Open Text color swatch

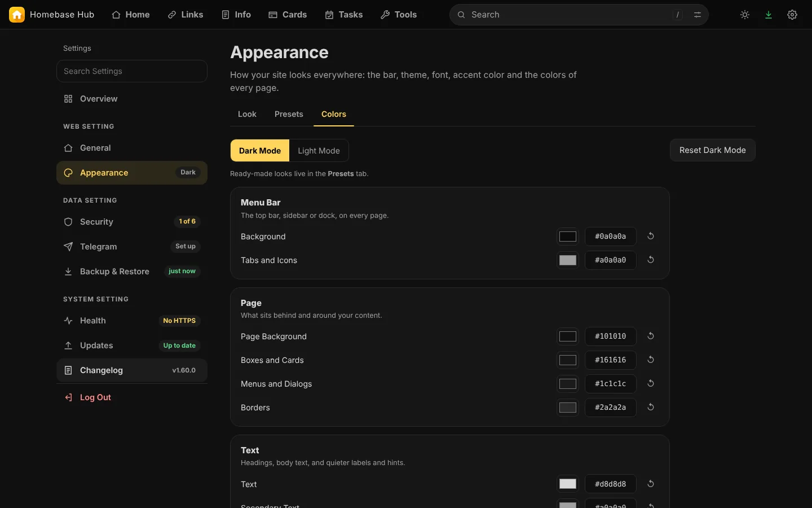568,484
